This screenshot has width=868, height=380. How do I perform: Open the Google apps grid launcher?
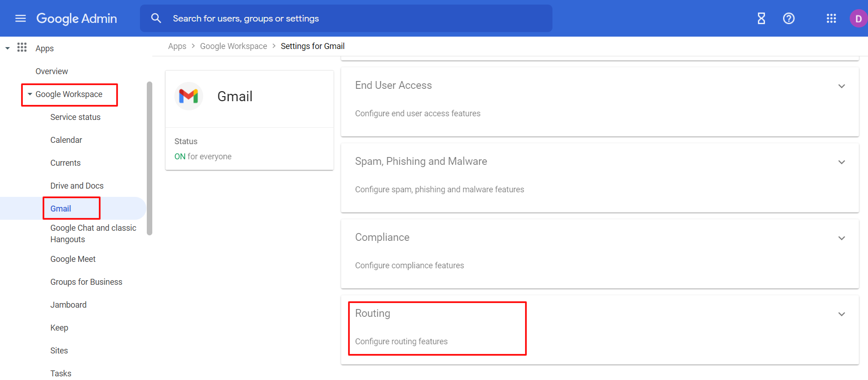click(x=831, y=18)
